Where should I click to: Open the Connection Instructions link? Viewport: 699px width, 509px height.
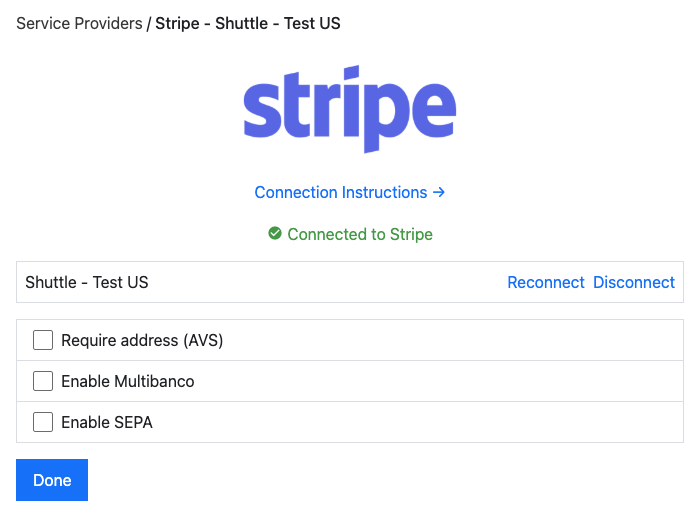coord(341,192)
